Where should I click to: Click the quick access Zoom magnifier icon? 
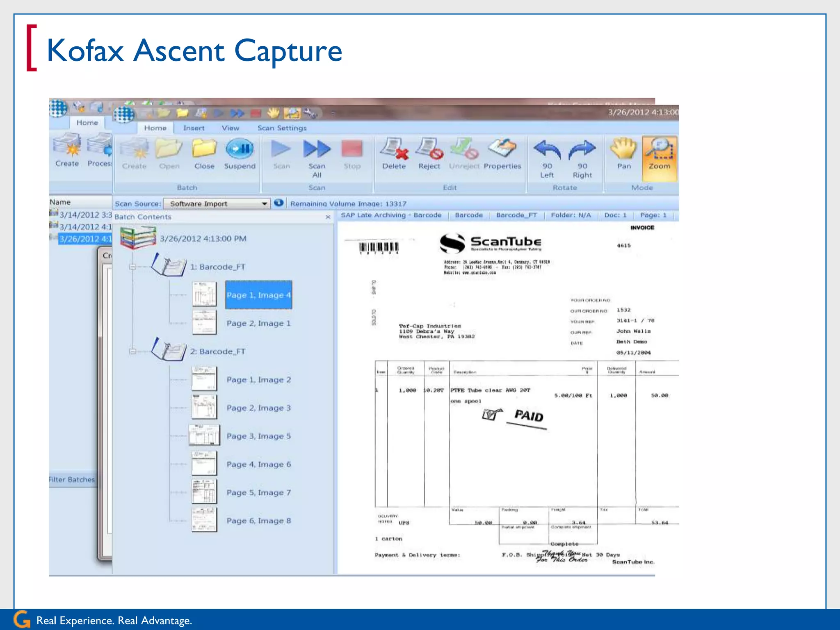tap(292, 113)
